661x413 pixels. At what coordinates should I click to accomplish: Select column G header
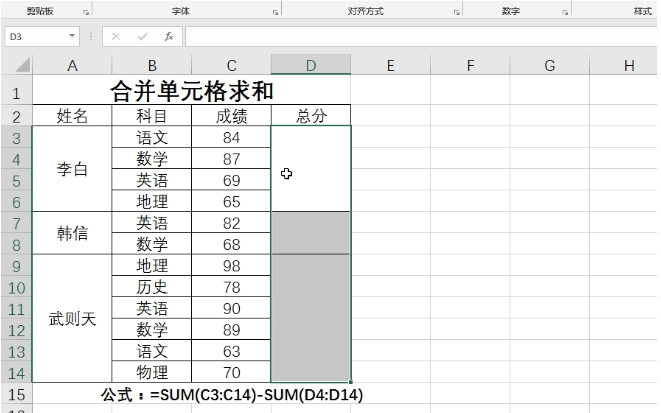[549, 66]
